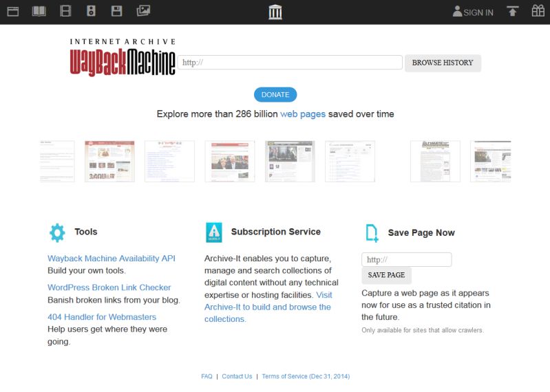Open the Video filmstrip icon
550x392 pixels.
[x=65, y=11]
